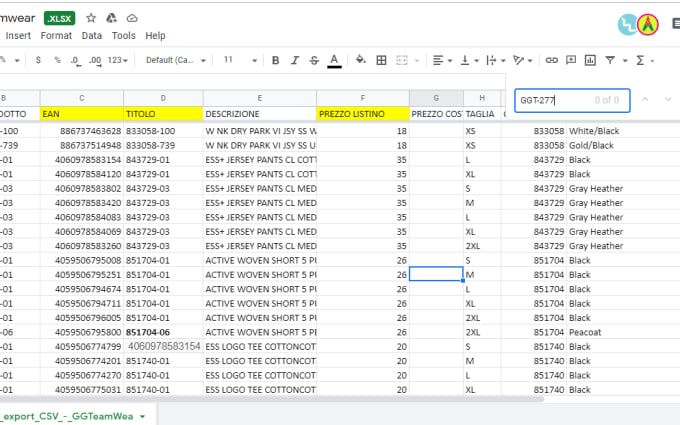Expand the sheet tab options arrow
Viewport: 680px width, 425px height.
[x=144, y=415]
